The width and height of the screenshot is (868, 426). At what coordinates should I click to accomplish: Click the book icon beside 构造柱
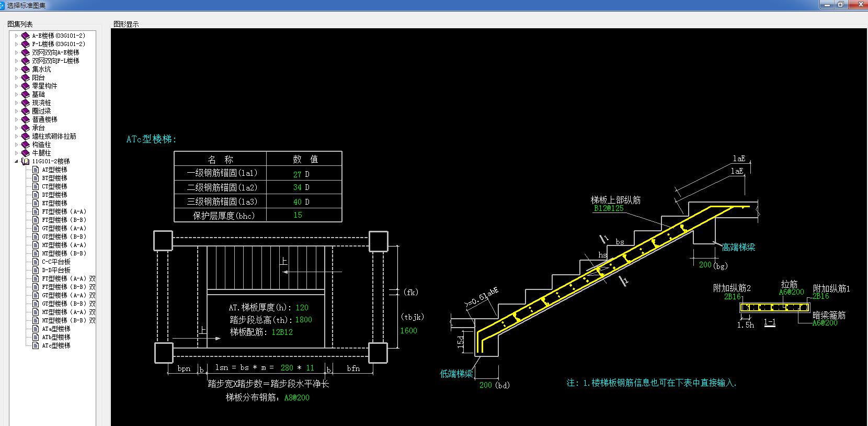25,144
